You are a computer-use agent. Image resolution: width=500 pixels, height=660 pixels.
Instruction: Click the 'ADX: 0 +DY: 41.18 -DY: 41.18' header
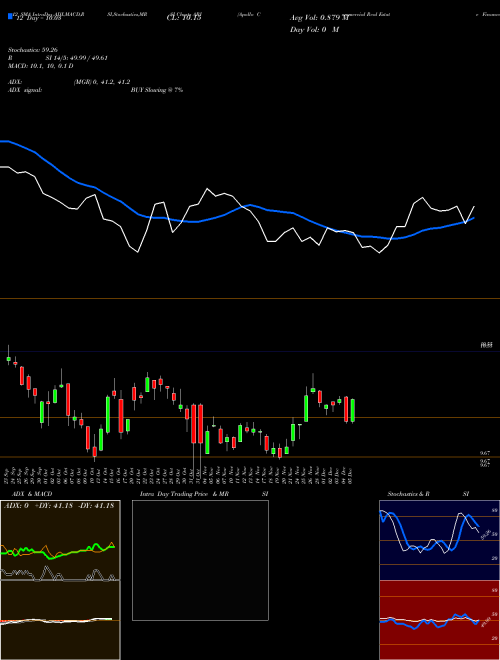click(x=59, y=506)
